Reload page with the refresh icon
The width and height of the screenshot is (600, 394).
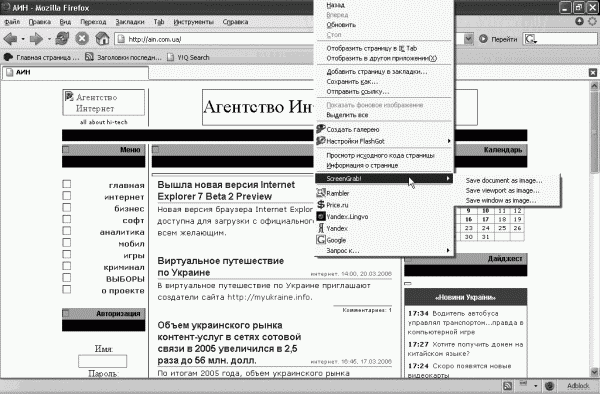click(62, 39)
